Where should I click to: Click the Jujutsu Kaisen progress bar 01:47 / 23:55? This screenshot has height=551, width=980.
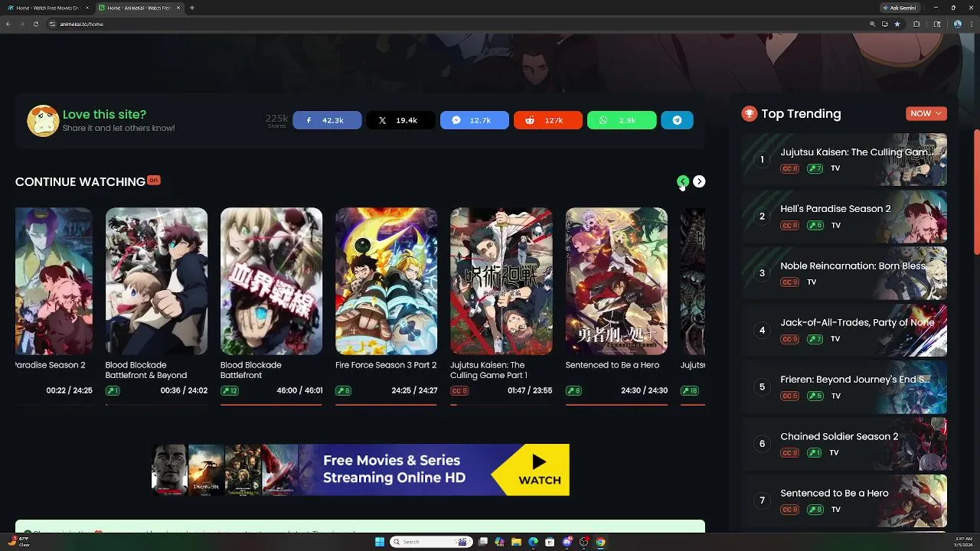501,405
